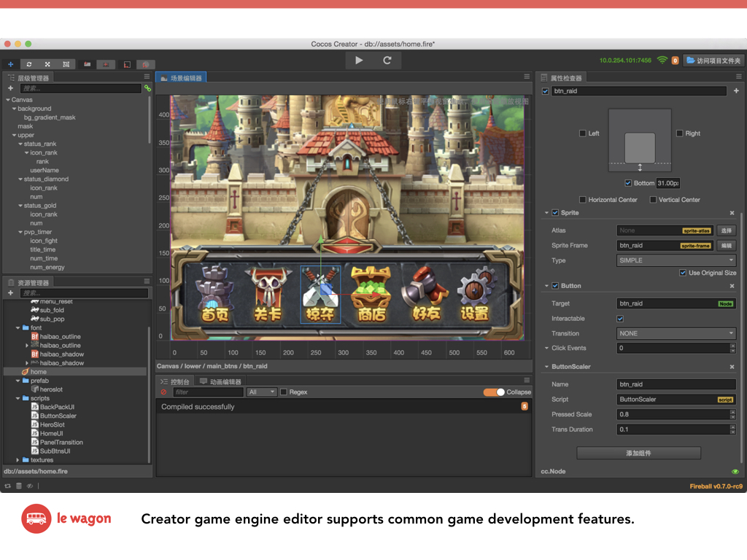Set local coordinate rotation mode
This screenshot has height=560, width=747.
click(x=127, y=64)
